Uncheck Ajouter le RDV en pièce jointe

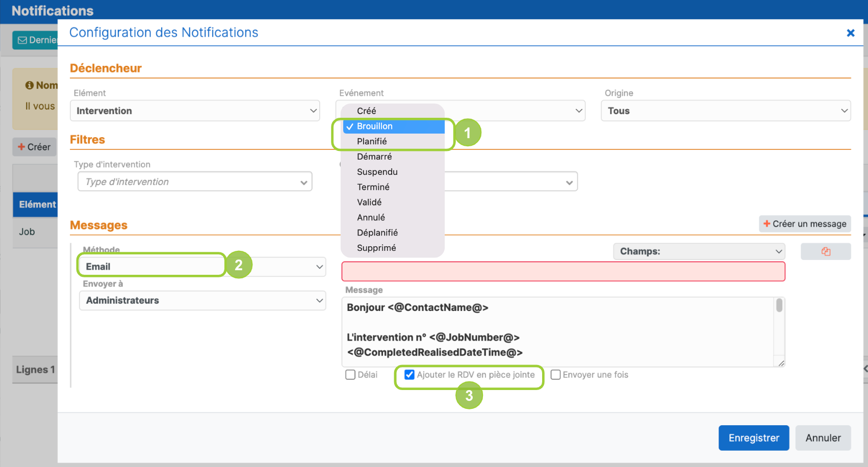[x=409, y=375]
